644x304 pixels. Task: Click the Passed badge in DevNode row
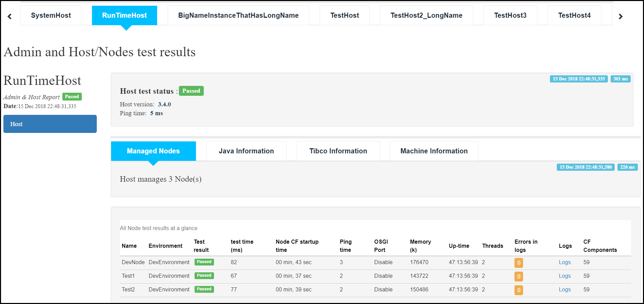coord(204,262)
